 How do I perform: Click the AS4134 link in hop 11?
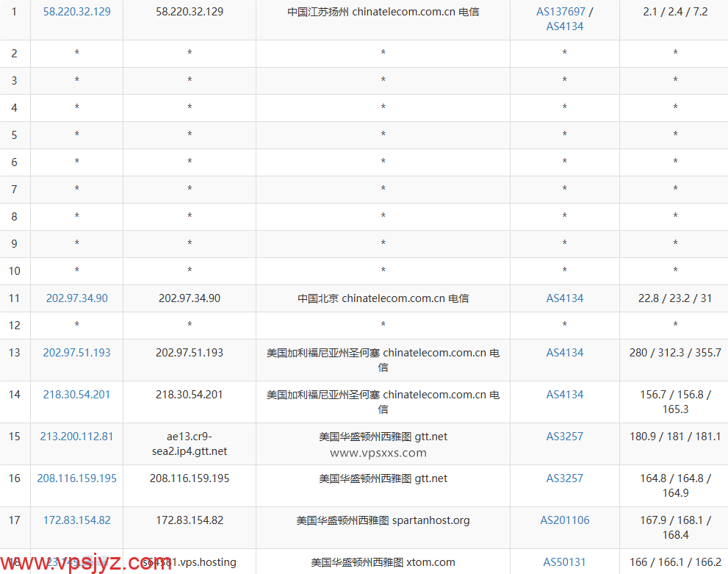point(565,298)
